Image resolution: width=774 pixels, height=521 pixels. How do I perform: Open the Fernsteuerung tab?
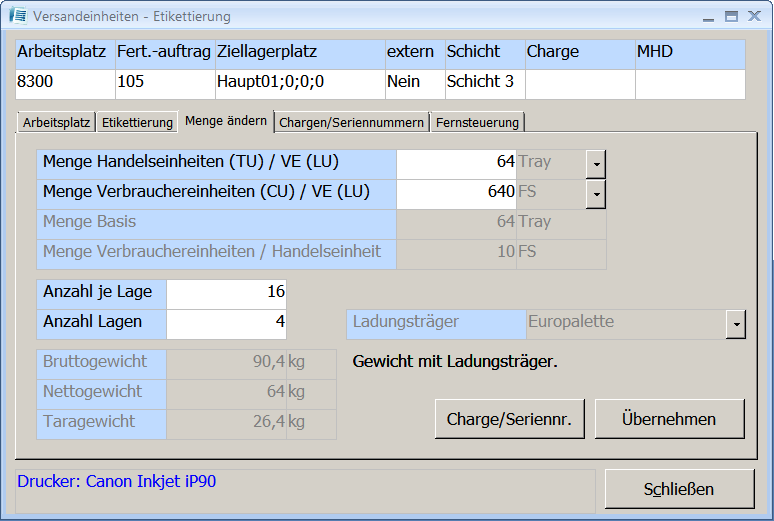[477, 122]
